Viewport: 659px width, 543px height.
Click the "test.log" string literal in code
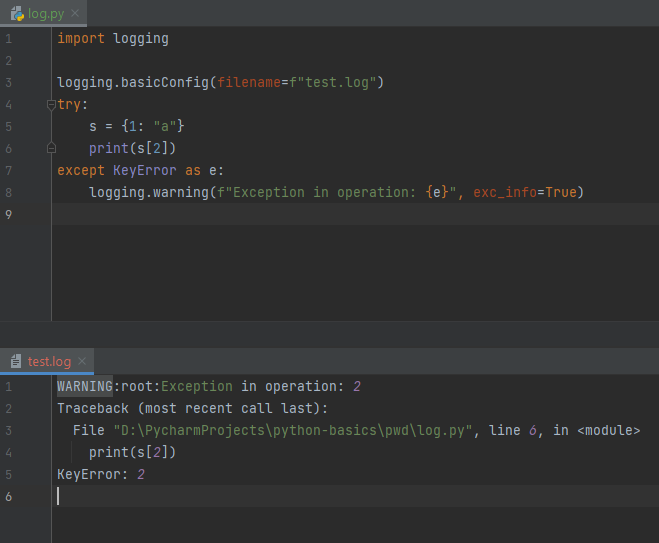337,82
